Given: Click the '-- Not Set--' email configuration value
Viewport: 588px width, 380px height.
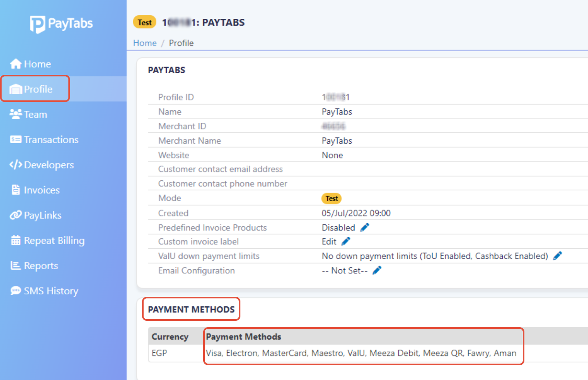Looking at the screenshot, I should [345, 270].
